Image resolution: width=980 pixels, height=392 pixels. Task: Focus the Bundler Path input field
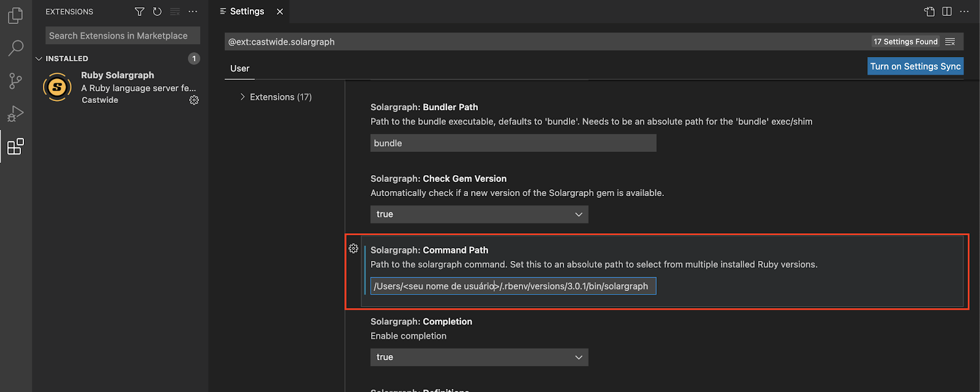click(513, 143)
